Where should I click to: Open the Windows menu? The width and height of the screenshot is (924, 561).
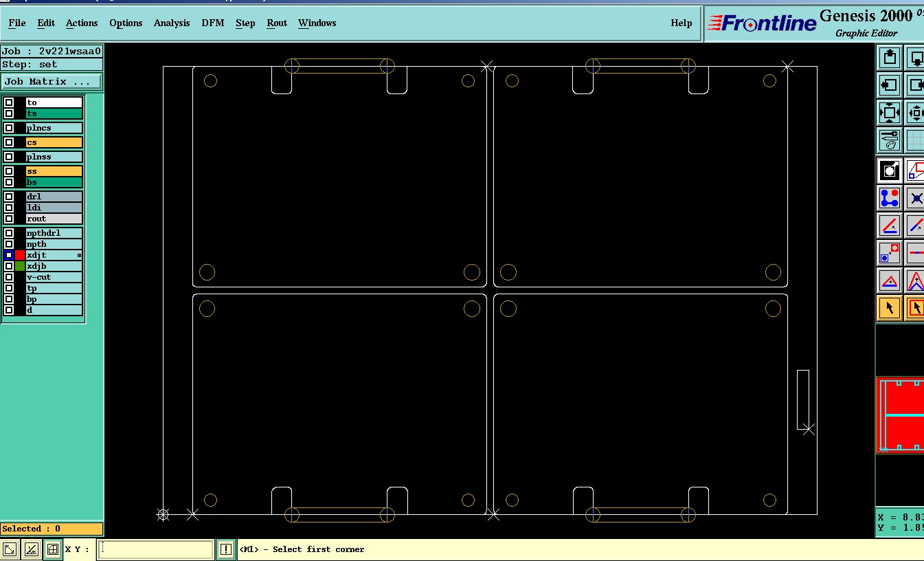point(317,23)
